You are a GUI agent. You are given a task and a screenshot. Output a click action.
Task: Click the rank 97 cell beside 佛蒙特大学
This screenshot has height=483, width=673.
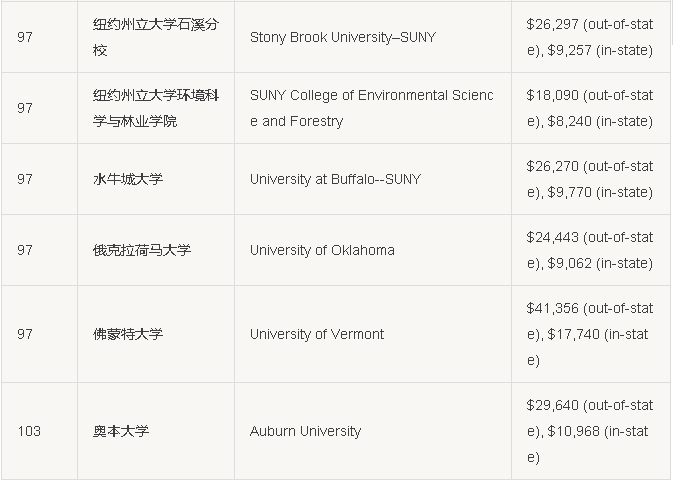[39, 334]
